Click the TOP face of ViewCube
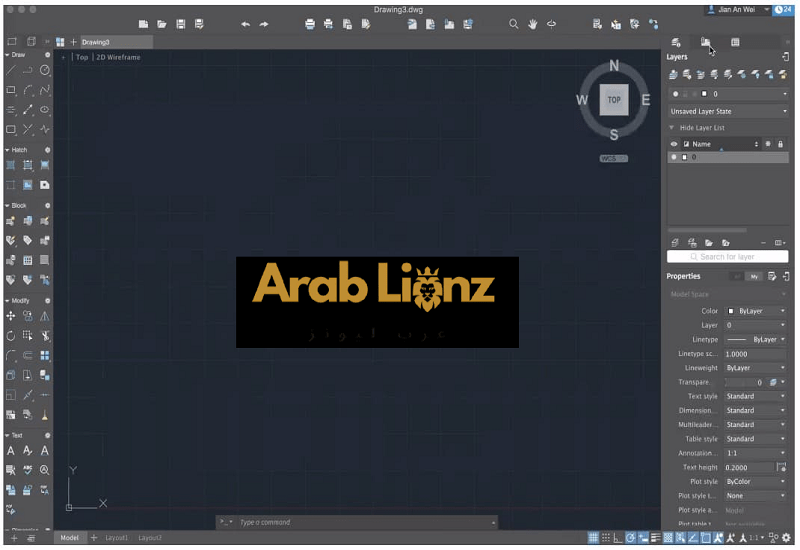This screenshot has height=550, width=800. click(614, 100)
